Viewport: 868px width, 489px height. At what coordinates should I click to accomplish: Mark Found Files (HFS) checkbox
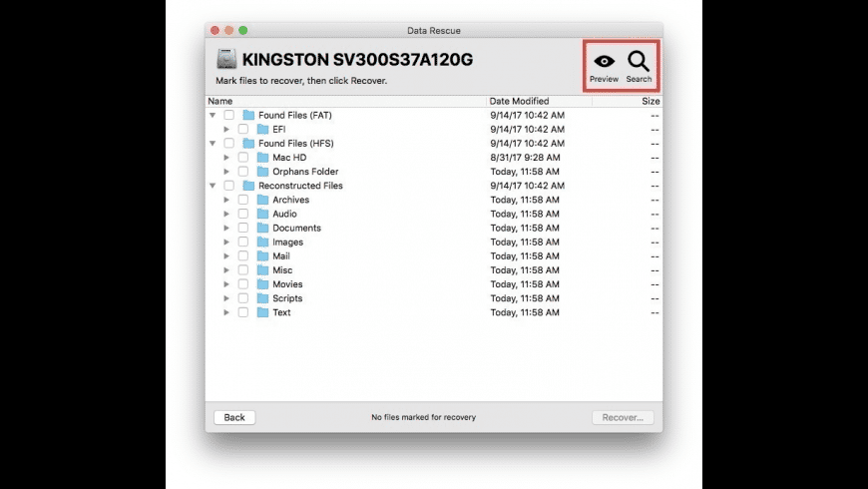pos(229,143)
